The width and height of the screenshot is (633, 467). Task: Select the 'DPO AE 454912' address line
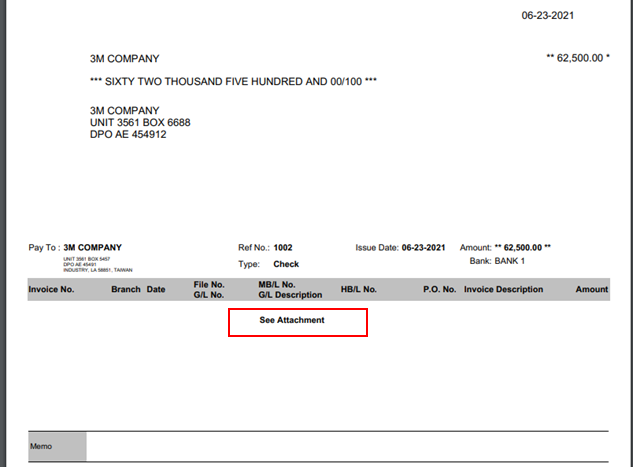coord(128,135)
